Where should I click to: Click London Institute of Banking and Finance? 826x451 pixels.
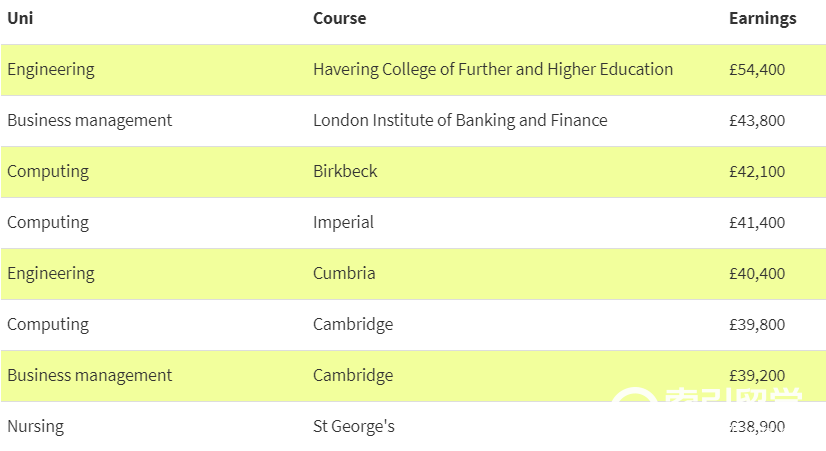[460, 120]
